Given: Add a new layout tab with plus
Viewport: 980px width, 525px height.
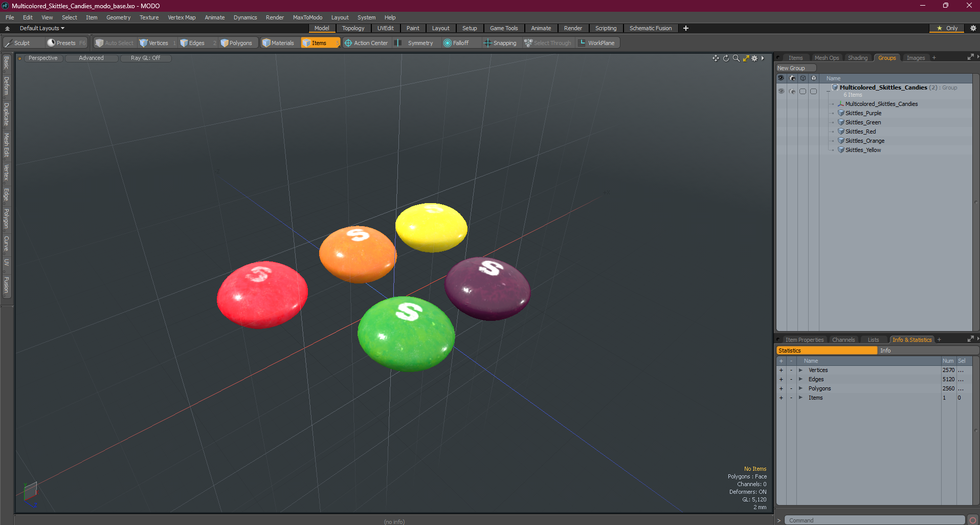Looking at the screenshot, I should click(x=685, y=28).
